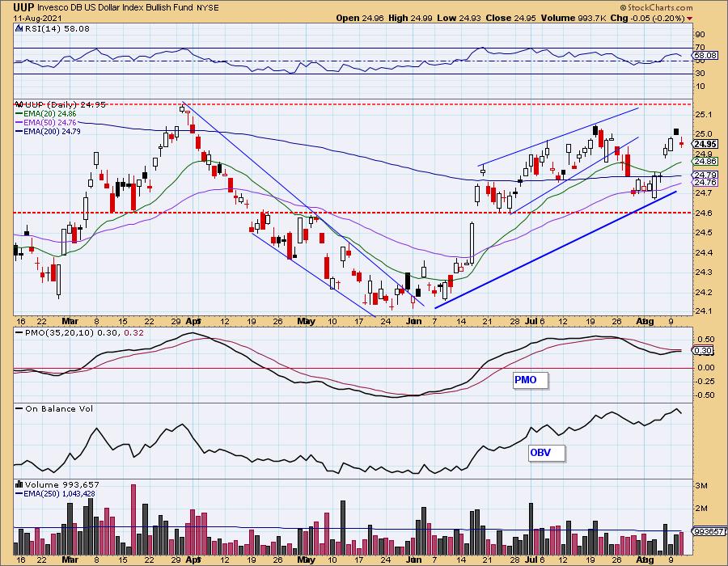
Task: Click the red down arrow beside Chg
Action: coord(689,19)
